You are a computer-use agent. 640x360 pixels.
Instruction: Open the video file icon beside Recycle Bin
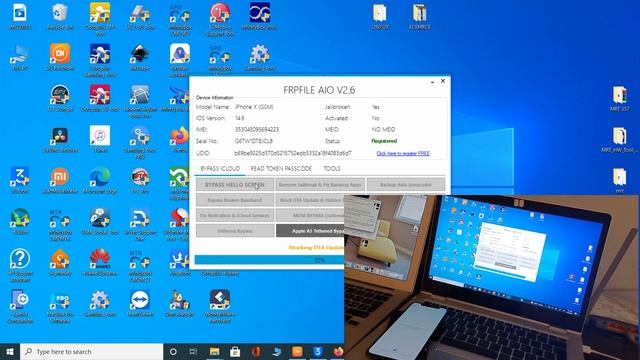(x=20, y=17)
